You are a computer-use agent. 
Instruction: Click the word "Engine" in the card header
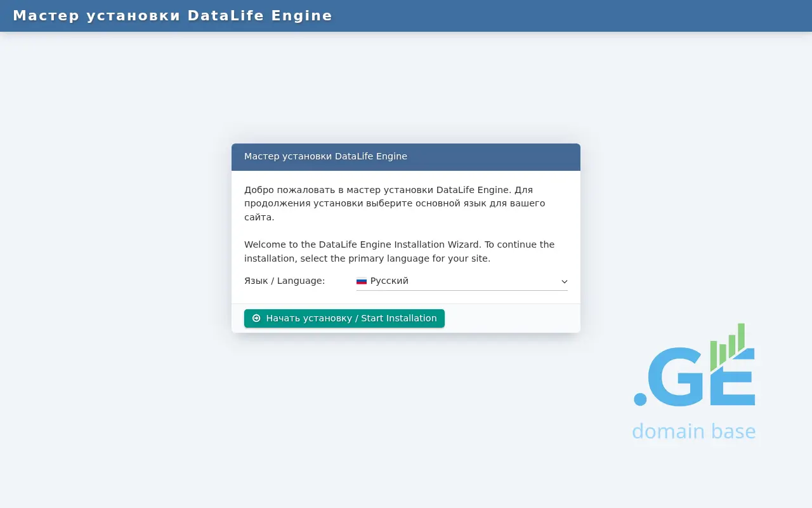click(x=390, y=156)
